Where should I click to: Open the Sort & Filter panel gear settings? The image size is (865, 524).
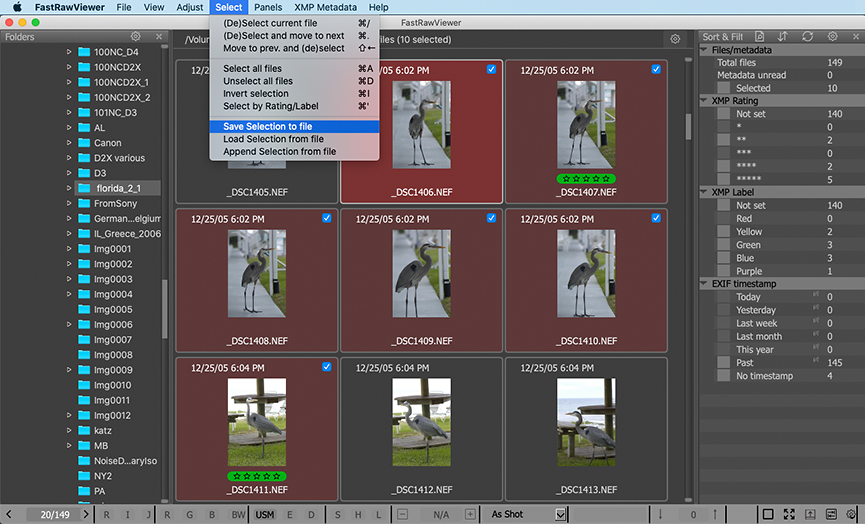coord(833,37)
